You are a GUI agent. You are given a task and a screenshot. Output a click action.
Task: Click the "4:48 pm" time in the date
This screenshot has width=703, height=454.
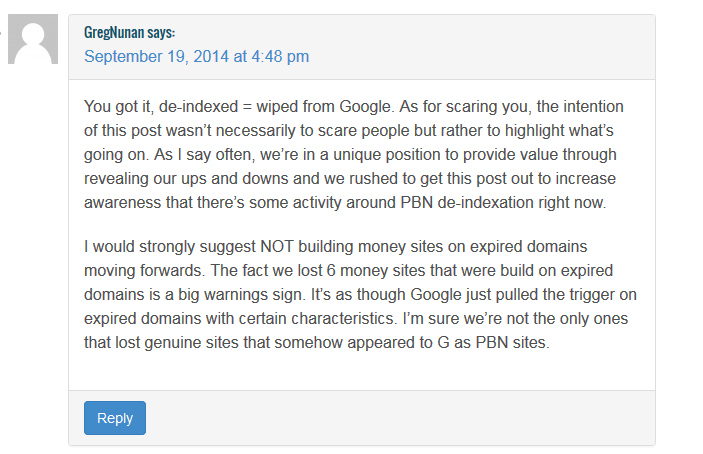(280, 56)
